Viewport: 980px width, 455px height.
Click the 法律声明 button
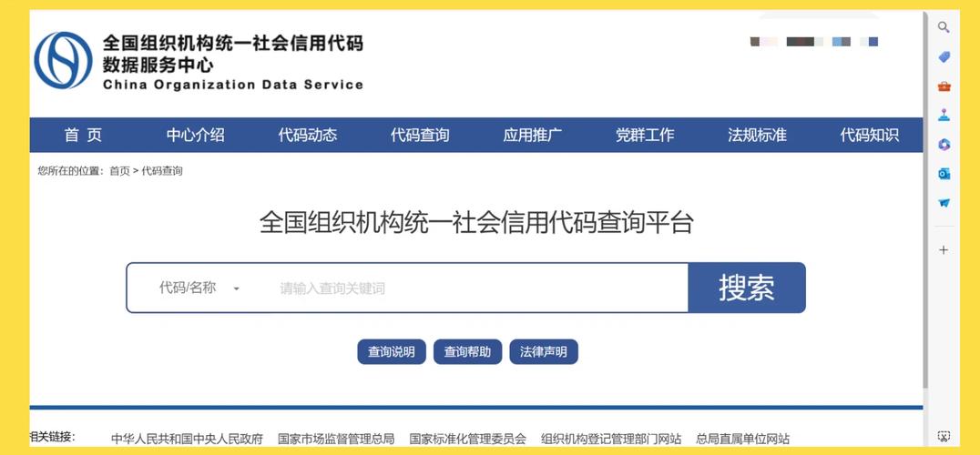[544, 352]
